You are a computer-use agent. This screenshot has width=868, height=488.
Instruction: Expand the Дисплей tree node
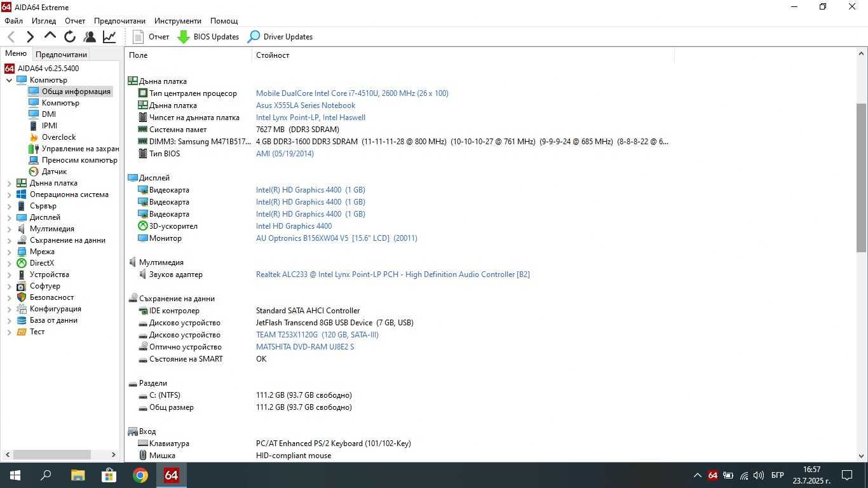pyautogui.click(x=10, y=217)
